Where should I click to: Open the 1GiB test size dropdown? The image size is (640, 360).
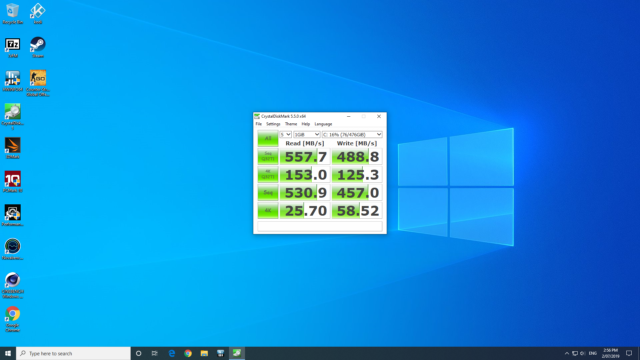(x=307, y=134)
